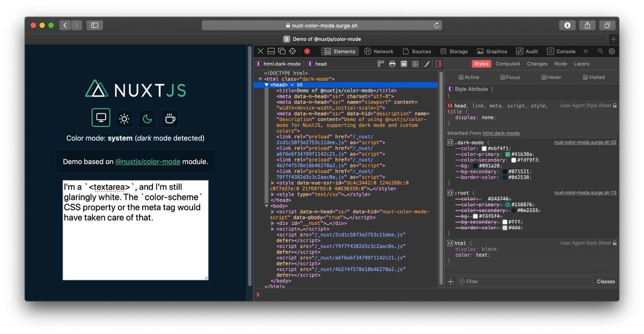Click the element selection crosshair icon
Viewport: 644px width, 334px height.
[292, 52]
